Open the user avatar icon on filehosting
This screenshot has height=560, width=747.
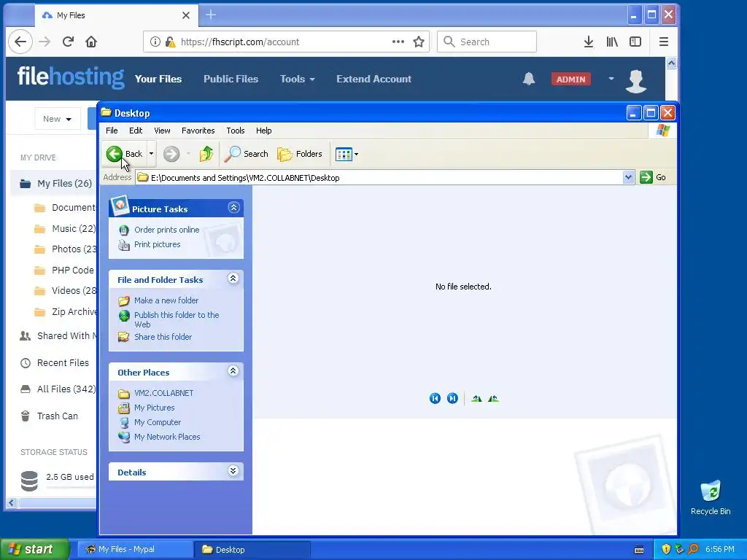point(636,80)
